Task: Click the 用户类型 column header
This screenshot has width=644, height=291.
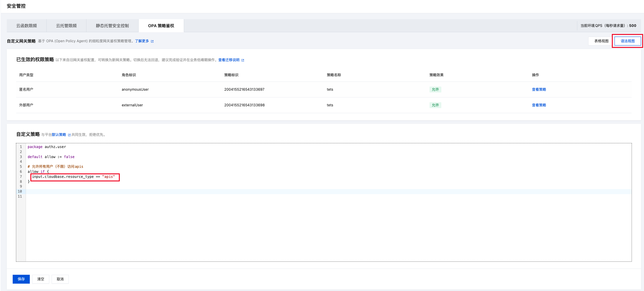Action: [26, 75]
